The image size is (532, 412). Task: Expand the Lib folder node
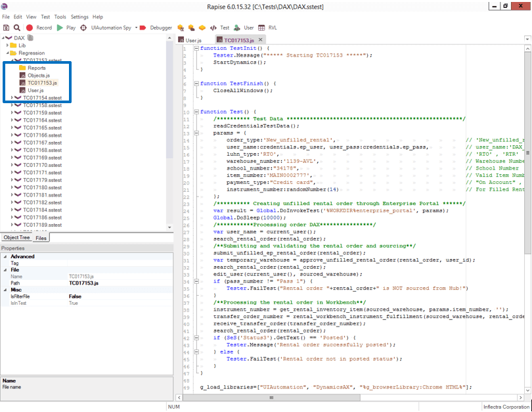pyautogui.click(x=7, y=45)
